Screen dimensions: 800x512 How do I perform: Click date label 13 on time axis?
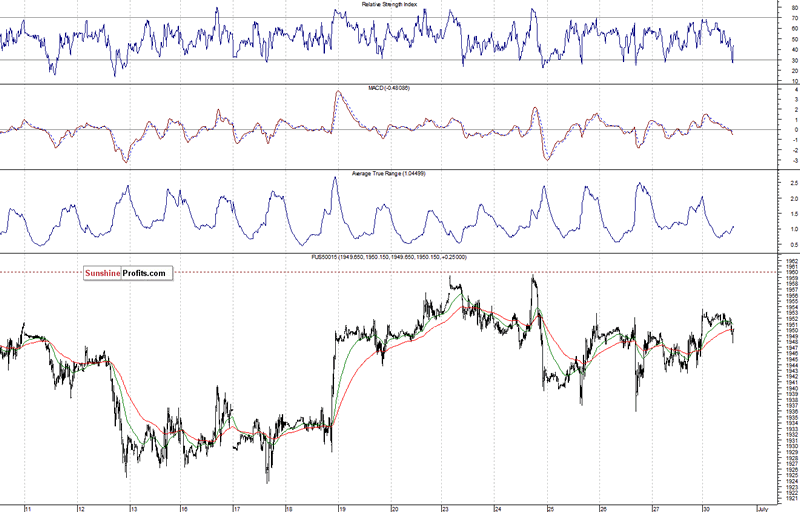[x=134, y=508]
